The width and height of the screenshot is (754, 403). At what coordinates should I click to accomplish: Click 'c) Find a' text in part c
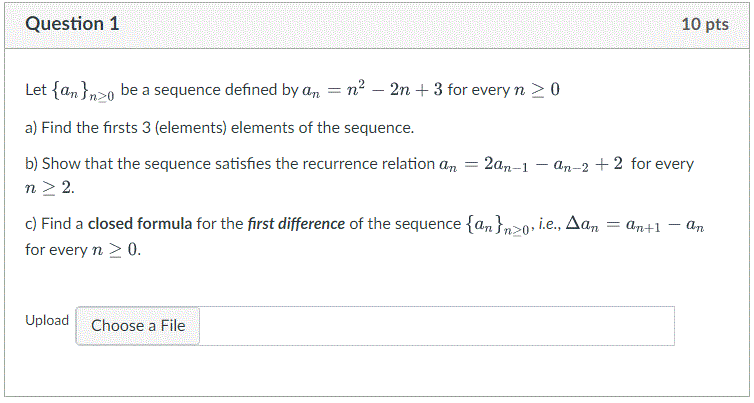tap(54, 224)
